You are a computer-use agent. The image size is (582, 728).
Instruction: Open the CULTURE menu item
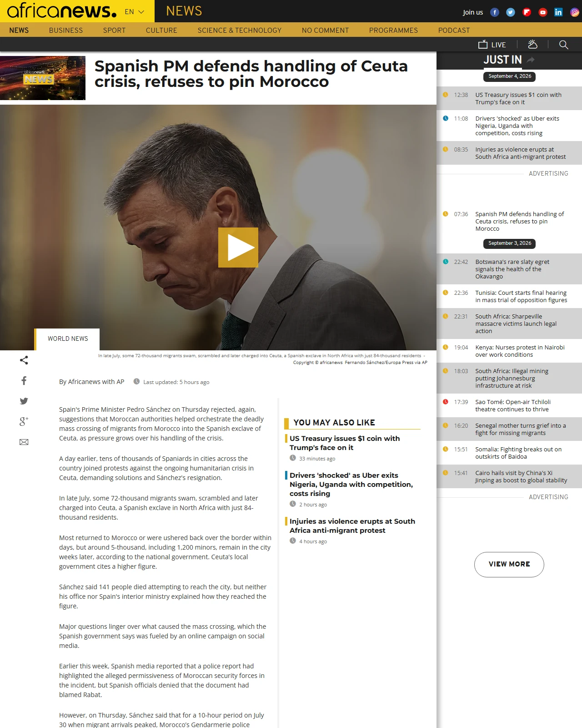click(x=161, y=30)
